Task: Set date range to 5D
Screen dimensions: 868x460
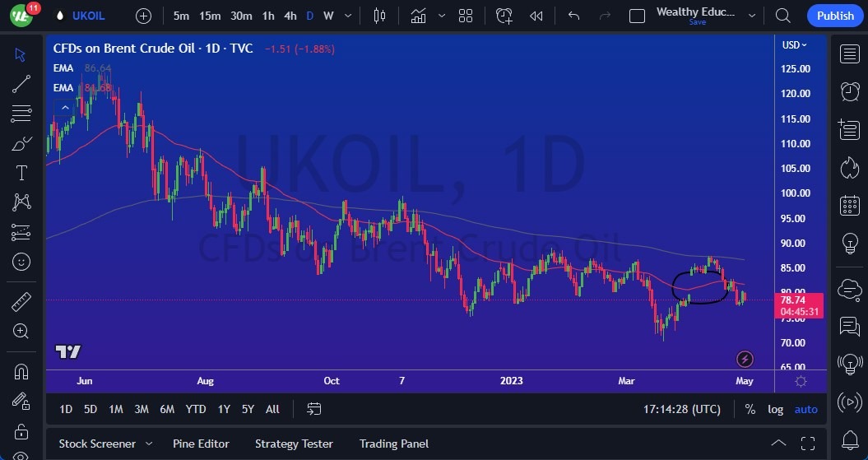Action: click(91, 409)
